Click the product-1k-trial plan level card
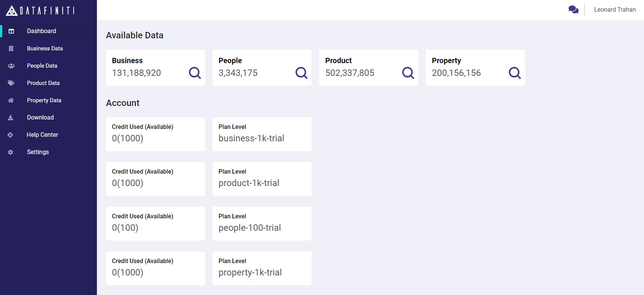Image resolution: width=644 pixels, height=295 pixels. pos(262,179)
